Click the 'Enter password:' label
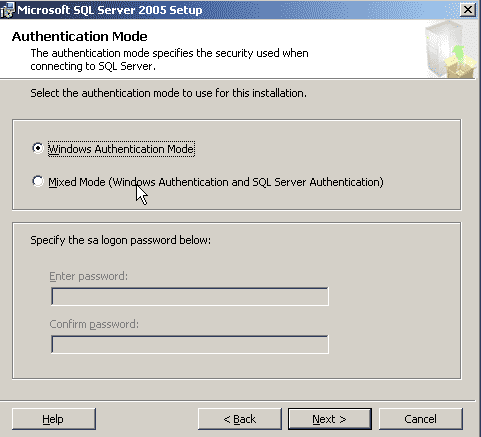 (88, 276)
